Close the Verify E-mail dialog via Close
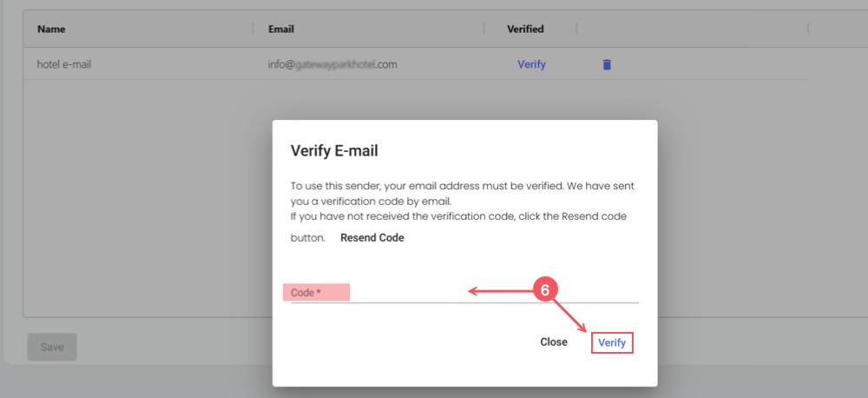868x398 pixels. pos(554,342)
